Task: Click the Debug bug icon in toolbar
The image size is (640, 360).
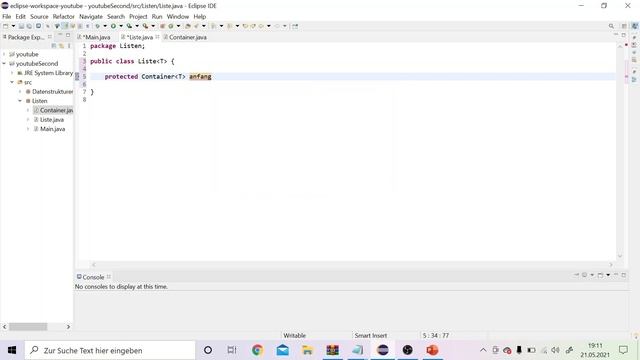Action: tap(98, 26)
